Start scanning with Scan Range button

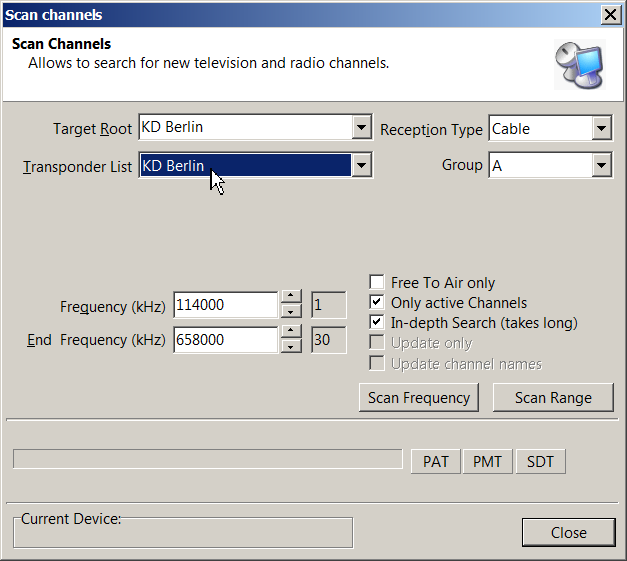click(x=553, y=397)
